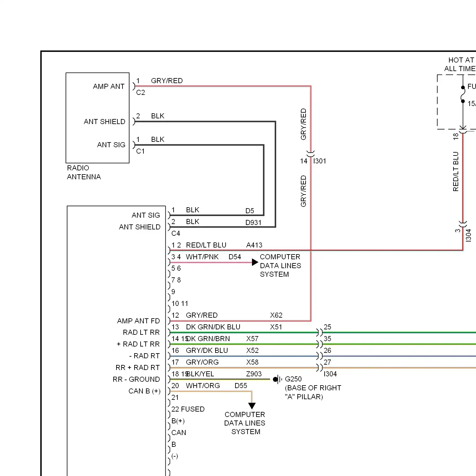476x476 pixels.
Task: Click horizontal I304 label under pin 27
Action: (x=330, y=374)
